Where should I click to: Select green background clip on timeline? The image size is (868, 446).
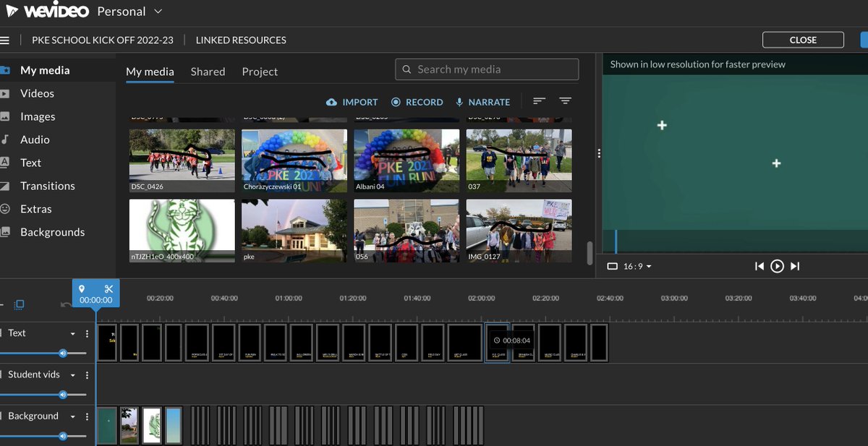107,425
